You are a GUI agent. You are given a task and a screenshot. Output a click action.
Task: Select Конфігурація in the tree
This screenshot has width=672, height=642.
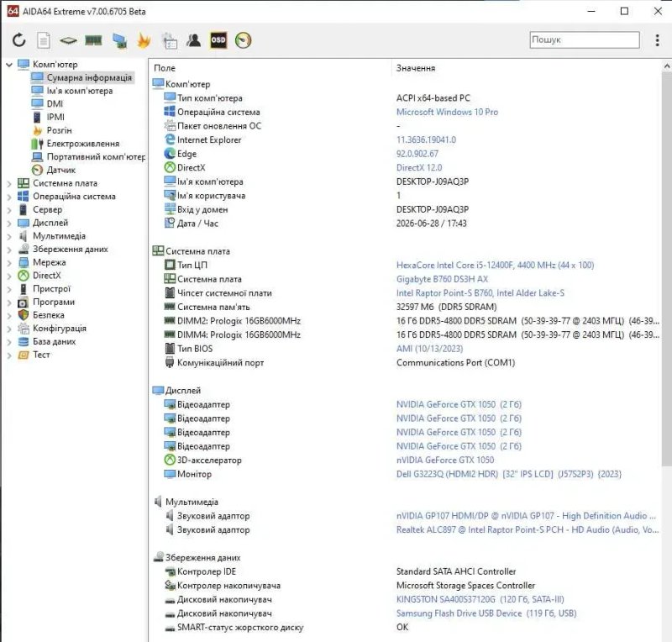tap(59, 328)
